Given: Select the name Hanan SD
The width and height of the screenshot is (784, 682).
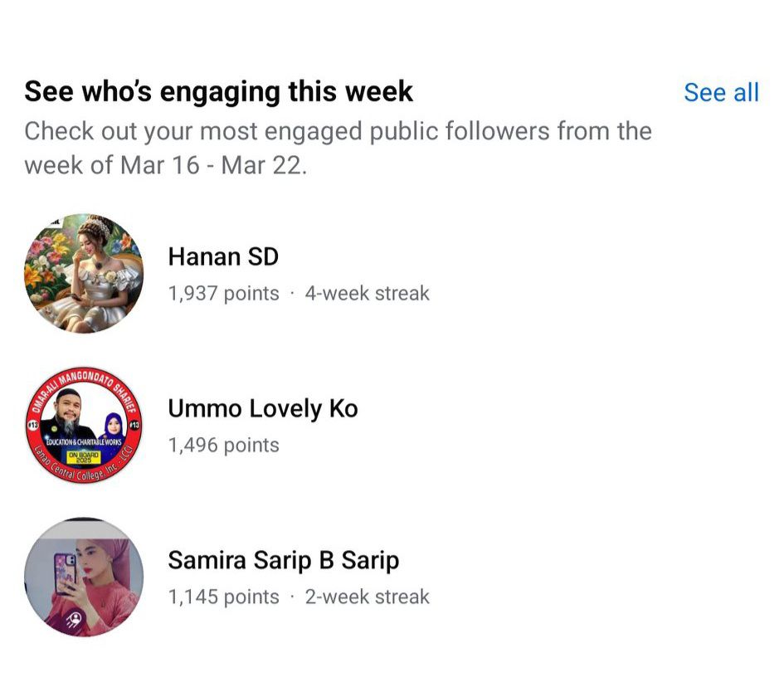Looking at the screenshot, I should [x=223, y=257].
